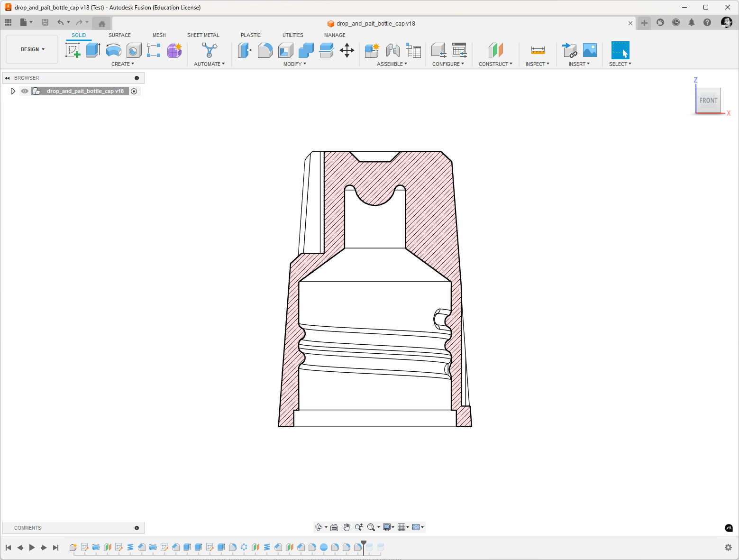Open the Measure tool under Inspect
Viewport: 739px width, 560px height.
[x=538, y=50]
